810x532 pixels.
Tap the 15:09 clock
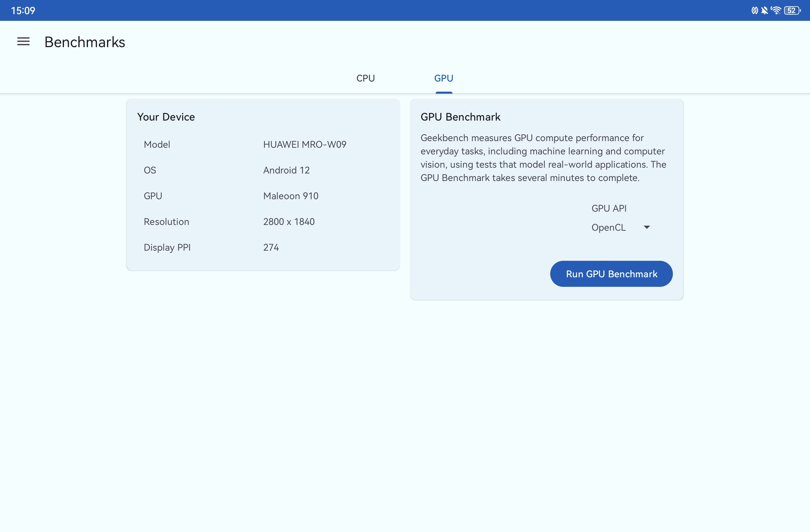23,10
